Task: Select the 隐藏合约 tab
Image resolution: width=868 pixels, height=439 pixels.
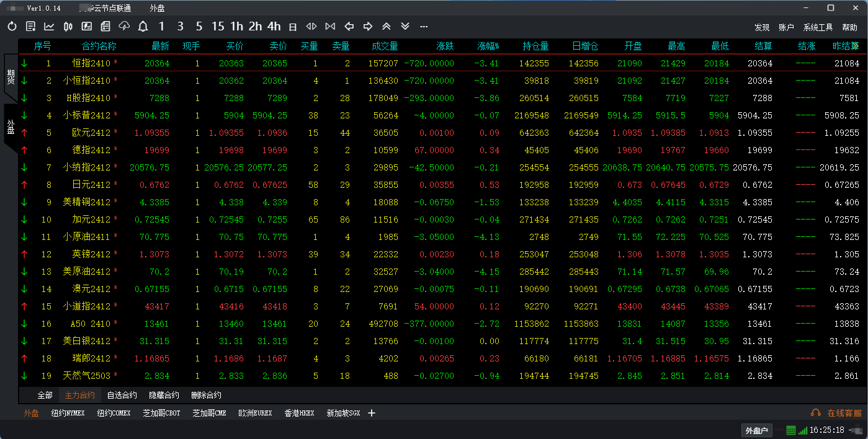Action: click(x=164, y=395)
